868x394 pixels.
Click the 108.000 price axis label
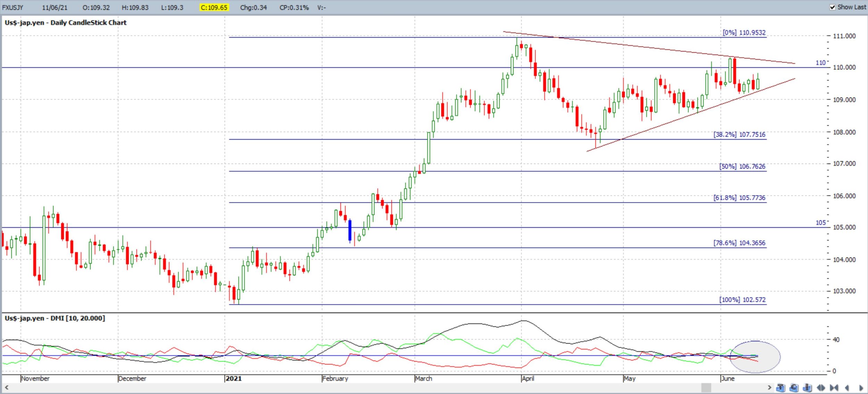pyautogui.click(x=844, y=132)
